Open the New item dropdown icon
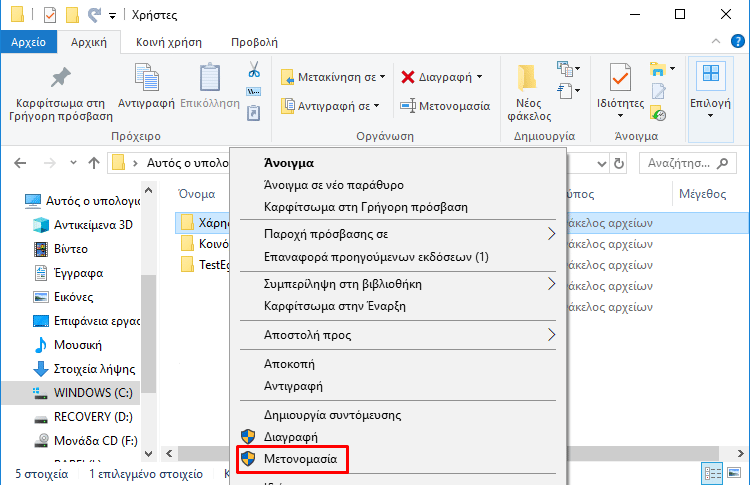This screenshot has height=485, width=750. pyautogui.click(x=568, y=69)
